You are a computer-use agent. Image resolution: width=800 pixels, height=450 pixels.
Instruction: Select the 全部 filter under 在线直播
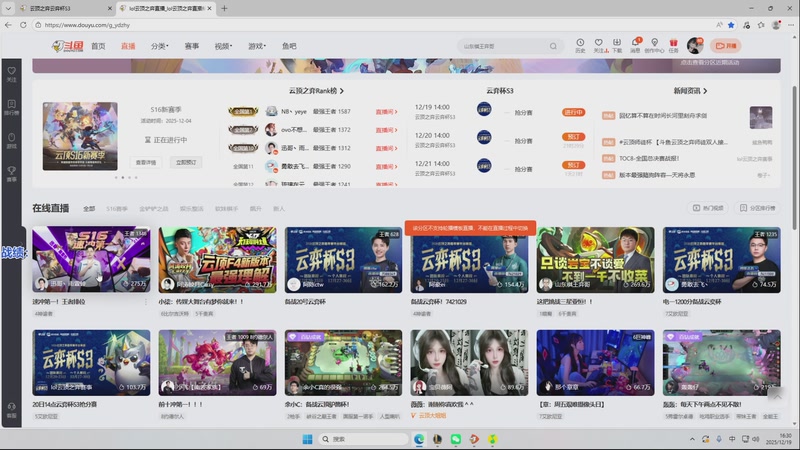[89, 209]
